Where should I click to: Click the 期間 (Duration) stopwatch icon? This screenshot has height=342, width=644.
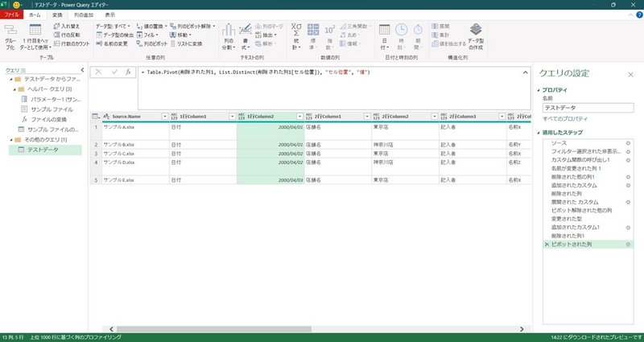(x=418, y=30)
